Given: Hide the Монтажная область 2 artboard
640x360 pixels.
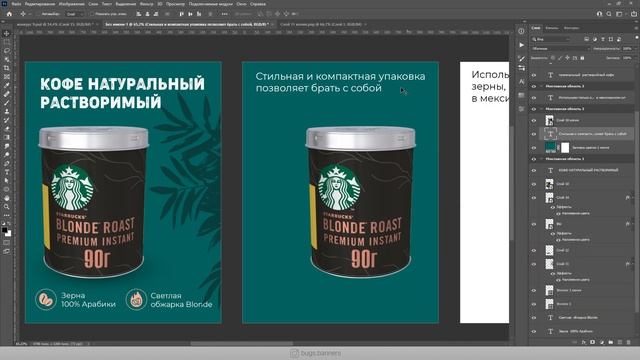Looking at the screenshot, I should coord(533,109).
